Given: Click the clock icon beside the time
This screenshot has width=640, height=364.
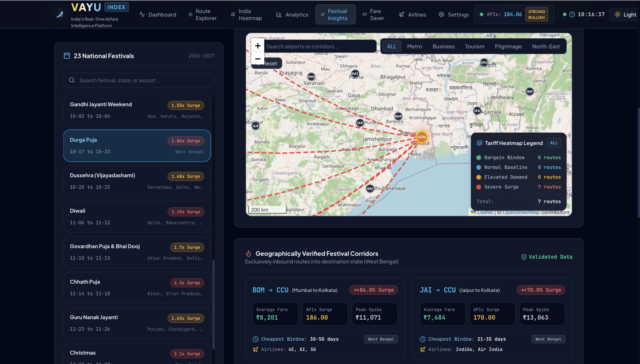Looking at the screenshot, I should pyautogui.click(x=572, y=15).
